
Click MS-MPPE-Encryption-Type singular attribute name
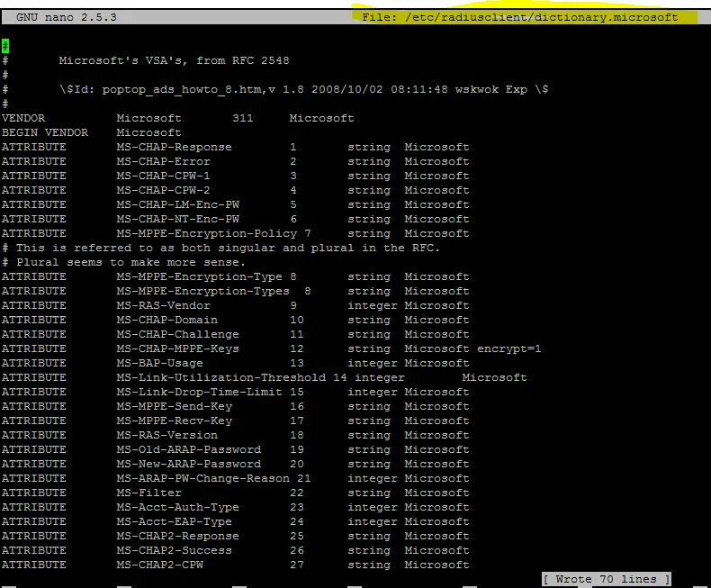200,276
